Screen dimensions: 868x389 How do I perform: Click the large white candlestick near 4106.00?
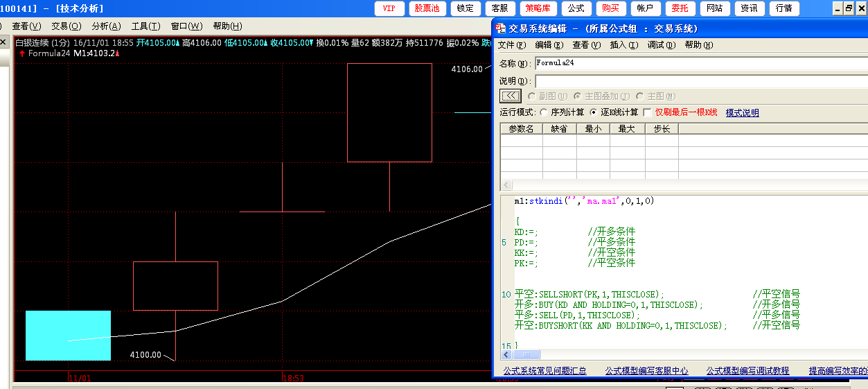pyautogui.click(x=389, y=112)
